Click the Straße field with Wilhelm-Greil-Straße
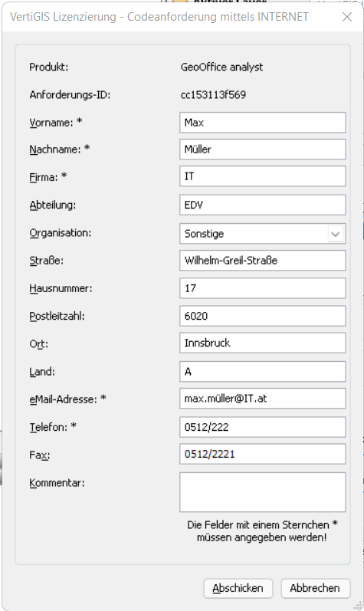 pyautogui.click(x=262, y=261)
